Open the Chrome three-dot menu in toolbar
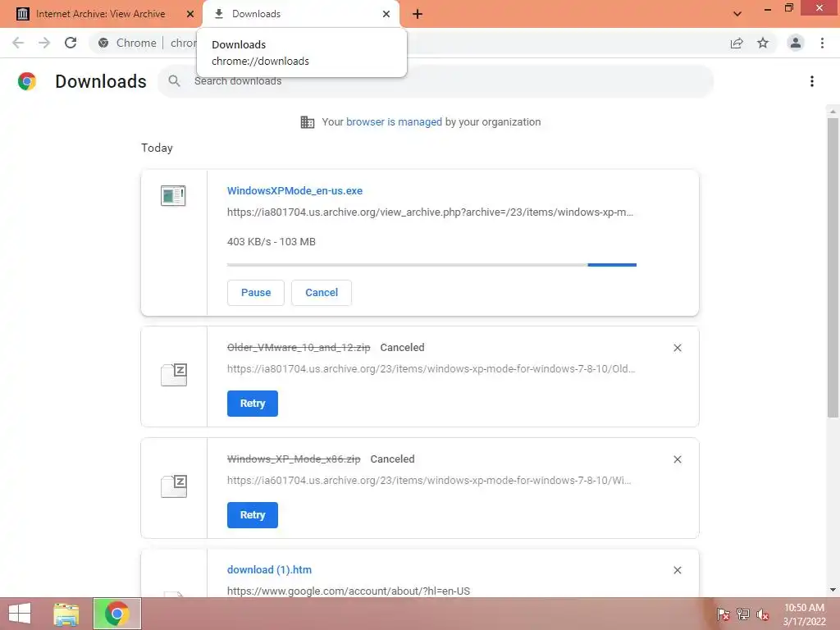This screenshot has width=840, height=630. tap(822, 43)
